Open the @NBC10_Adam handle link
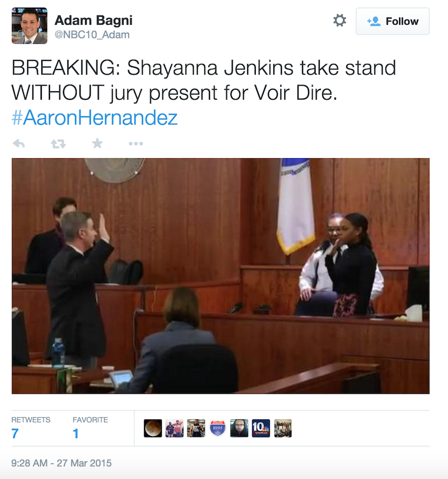 click(x=92, y=35)
